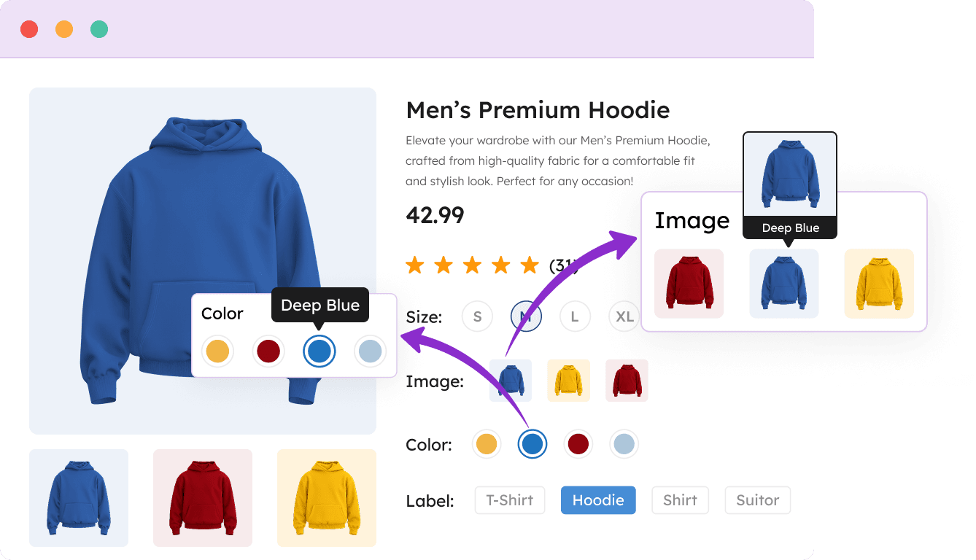The image size is (976, 560).
Task: Click red hoodie in Image popup card
Action: point(689,284)
